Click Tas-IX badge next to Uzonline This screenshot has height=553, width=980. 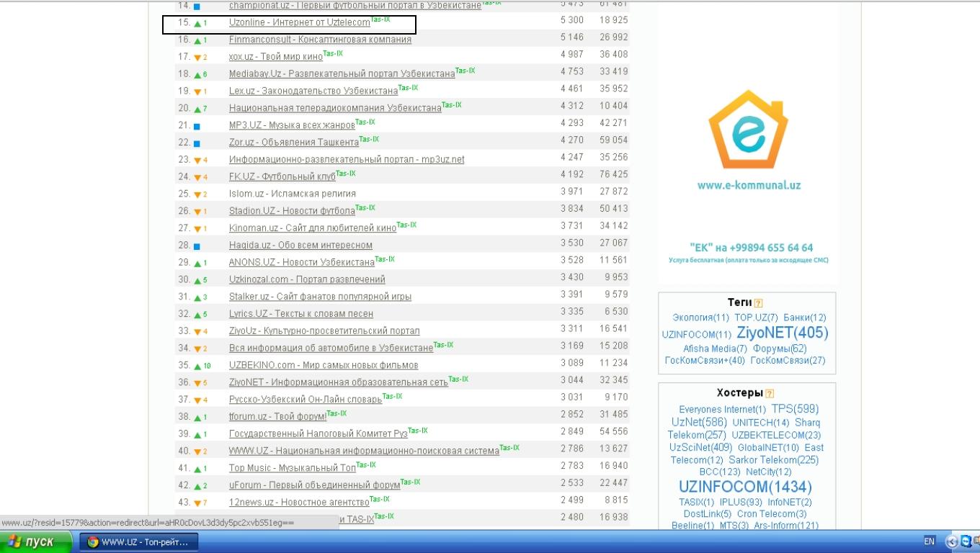tap(380, 19)
